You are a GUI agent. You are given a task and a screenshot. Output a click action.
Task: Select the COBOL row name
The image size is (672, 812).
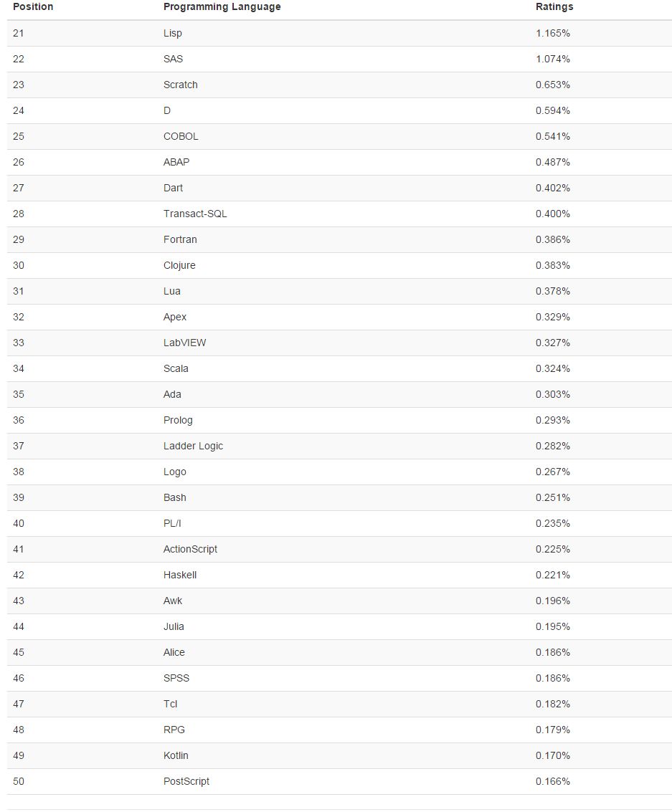point(181,136)
